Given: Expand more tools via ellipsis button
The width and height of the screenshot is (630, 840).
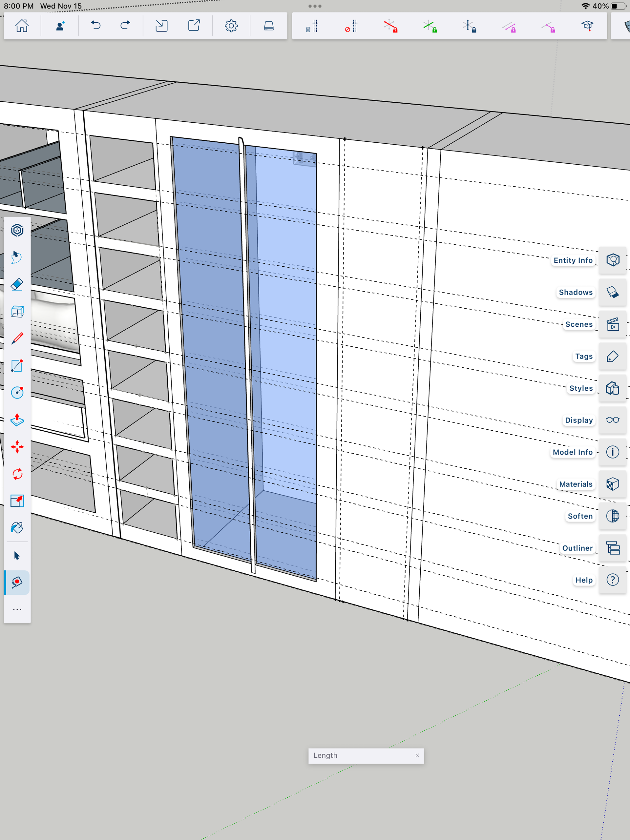Looking at the screenshot, I should (x=17, y=609).
